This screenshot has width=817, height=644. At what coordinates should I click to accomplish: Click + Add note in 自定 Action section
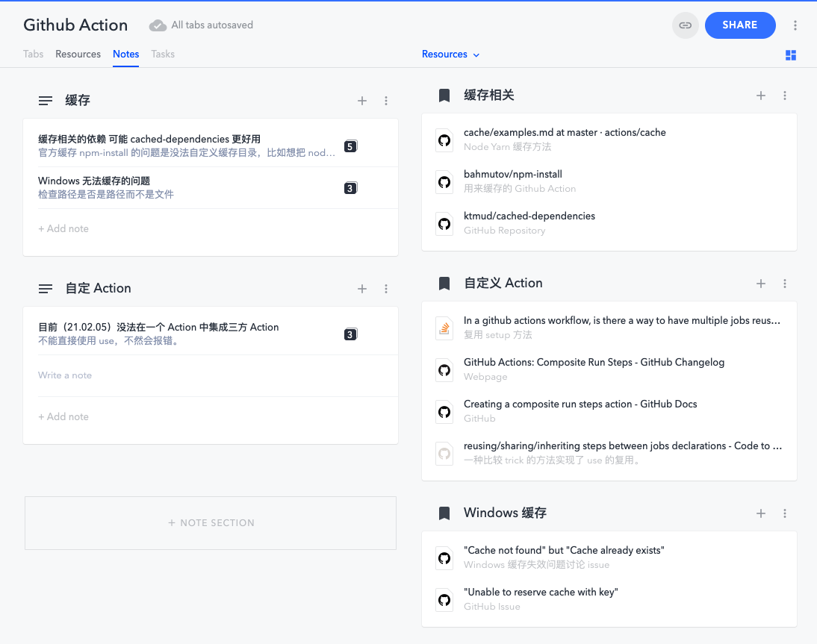pyautogui.click(x=63, y=416)
